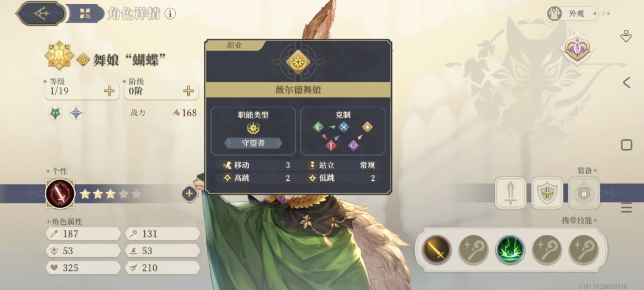Tap the pink heart affinity icon
This screenshot has width=644, height=290.
click(577, 50)
